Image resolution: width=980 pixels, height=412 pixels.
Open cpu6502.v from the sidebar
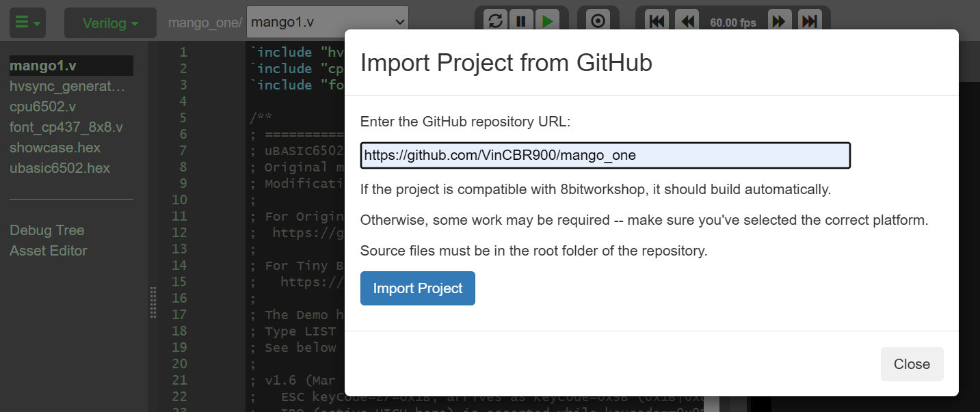point(42,107)
